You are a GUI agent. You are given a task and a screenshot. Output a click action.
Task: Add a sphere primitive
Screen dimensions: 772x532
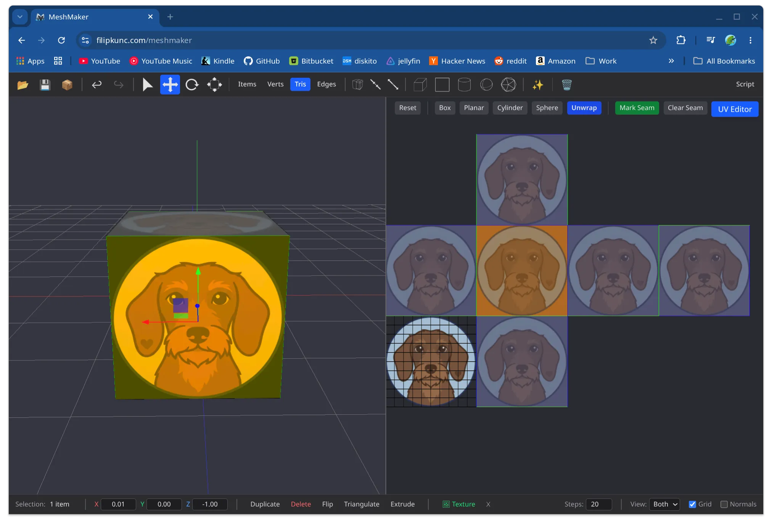[x=486, y=85]
